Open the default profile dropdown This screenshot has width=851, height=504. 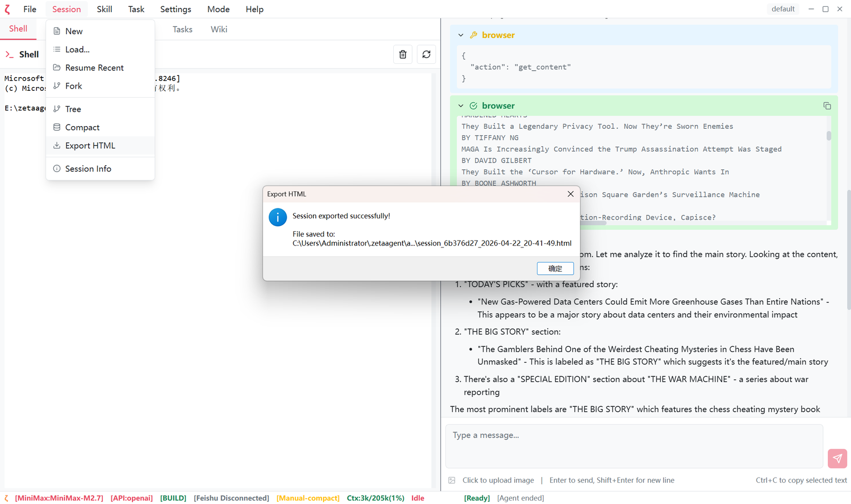[782, 9]
